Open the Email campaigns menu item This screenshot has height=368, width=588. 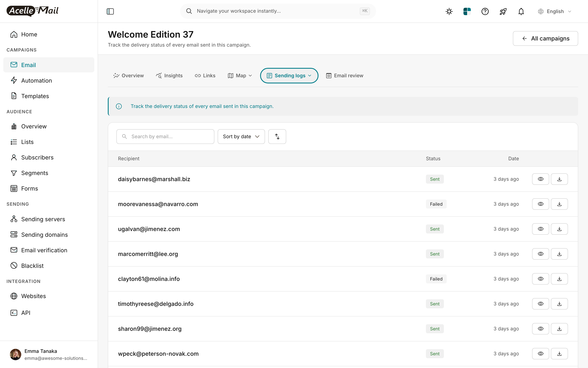tap(49, 65)
